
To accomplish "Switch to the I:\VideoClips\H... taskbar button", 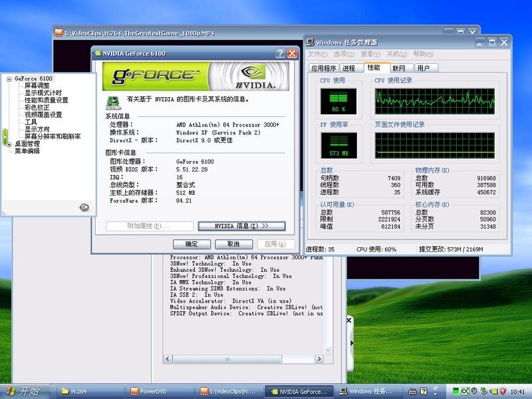I will coord(229,391).
